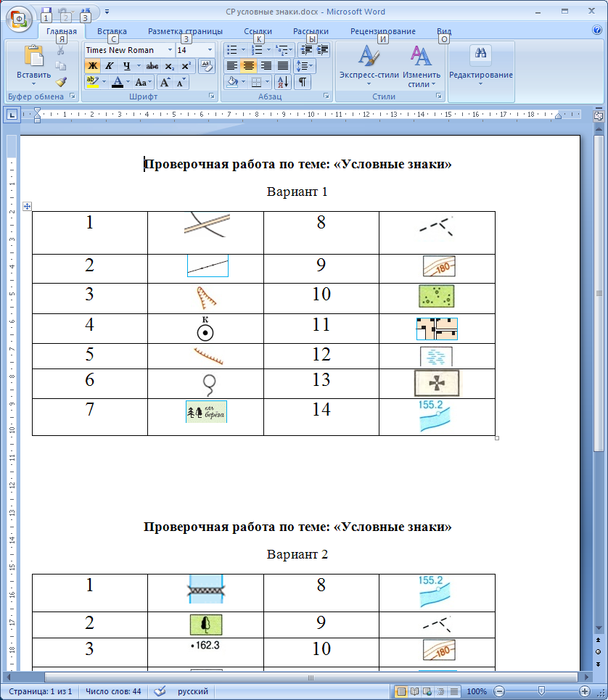
Task: Open the line spacing dropdown
Action: click(305, 66)
